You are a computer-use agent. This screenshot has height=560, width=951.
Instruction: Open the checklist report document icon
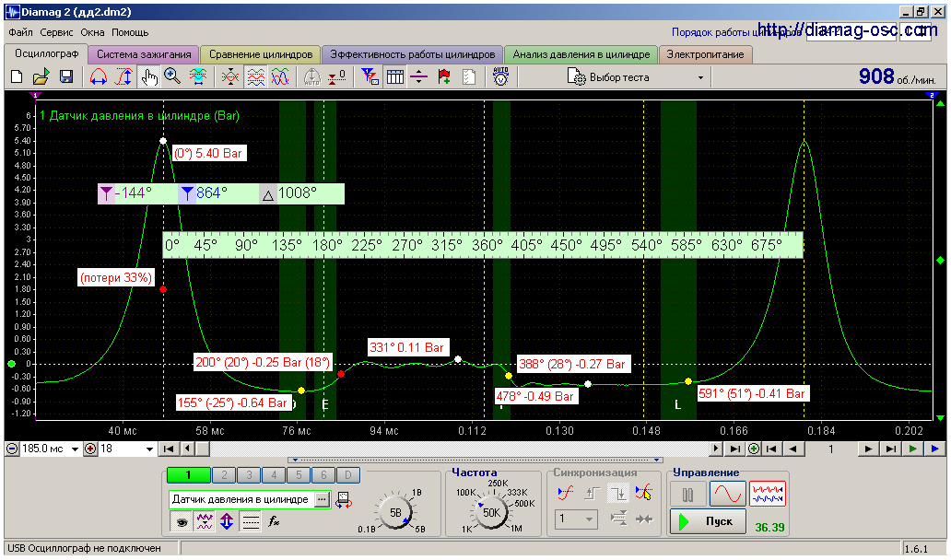pyautogui.click(x=469, y=76)
